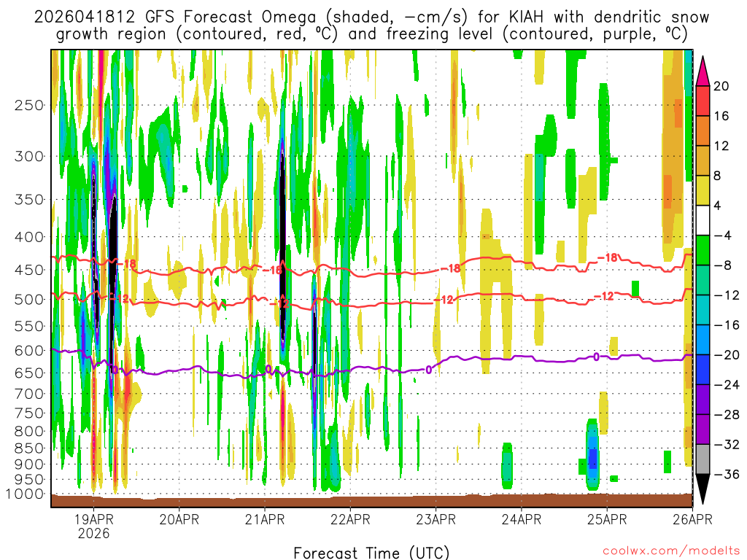Click the 750 pressure level label
Screen dimensions: 747x560
29,413
